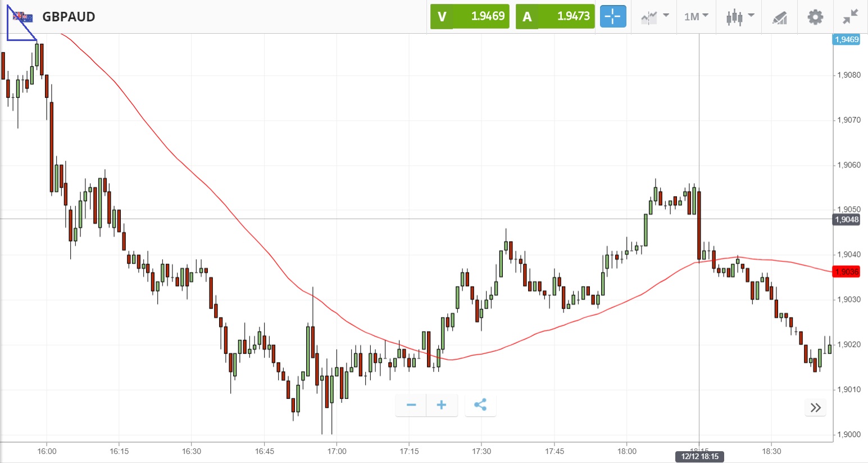Click the V sell button at 1.9469
868x463 pixels.
click(470, 16)
